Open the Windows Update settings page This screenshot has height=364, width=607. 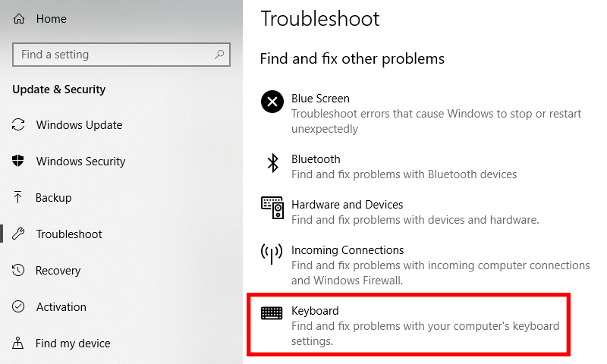79,125
